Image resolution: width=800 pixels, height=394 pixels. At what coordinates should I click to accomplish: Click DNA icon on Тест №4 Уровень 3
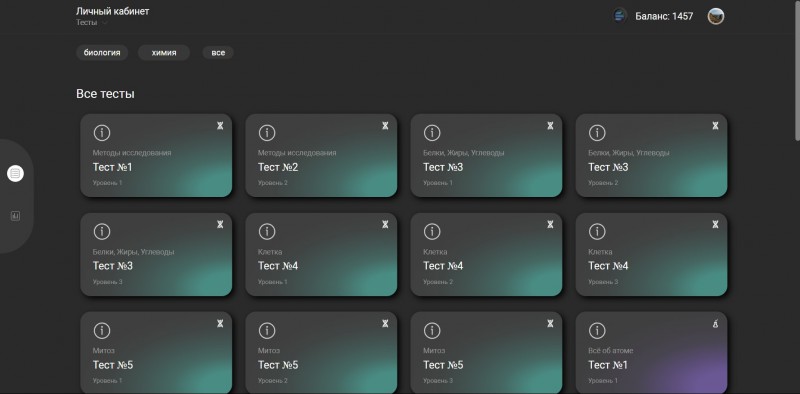(x=715, y=225)
